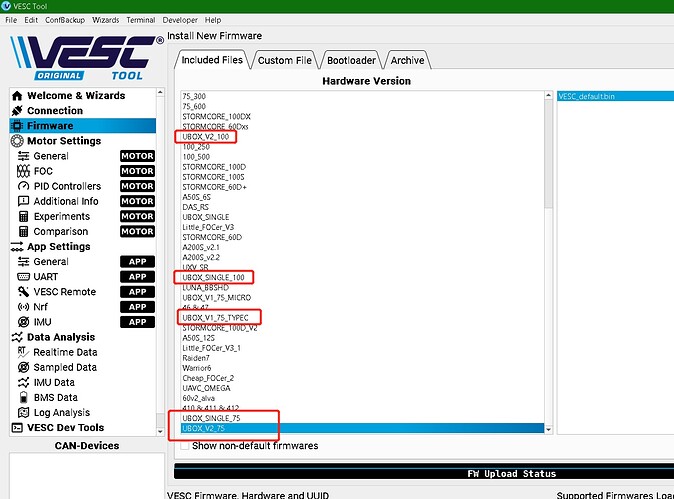
Task: Enable Show non-default firmwares checkbox
Action: coord(185,446)
